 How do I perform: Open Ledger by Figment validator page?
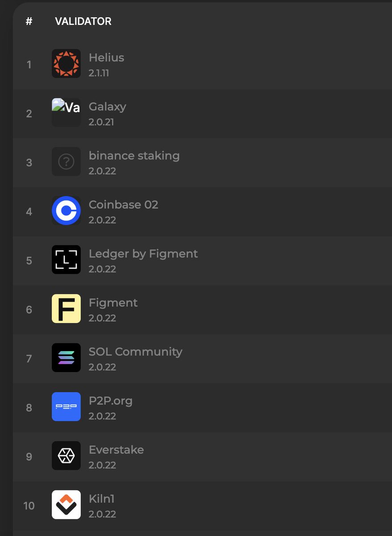[x=143, y=254]
